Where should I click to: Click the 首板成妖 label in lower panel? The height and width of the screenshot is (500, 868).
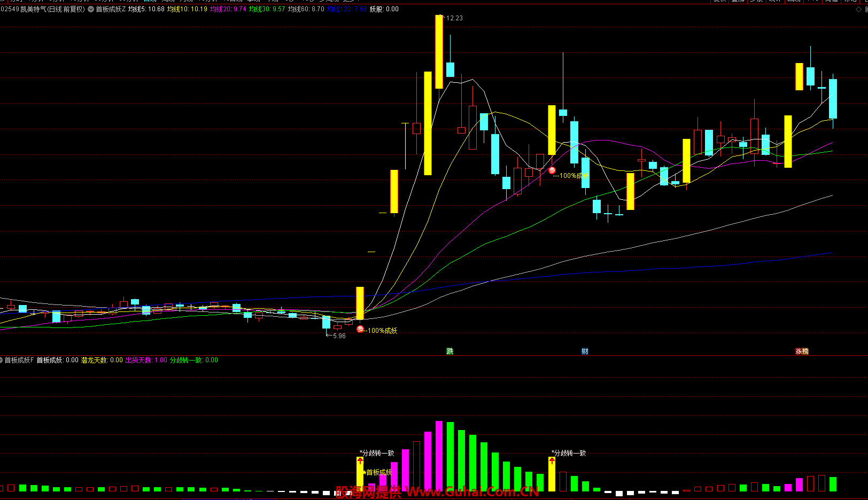(379, 472)
